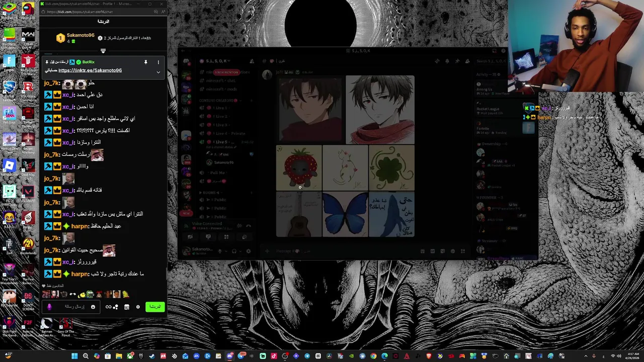Screen dimensions: 644x362
Task: Click the emoji picker in chat input
Action: click(93, 307)
